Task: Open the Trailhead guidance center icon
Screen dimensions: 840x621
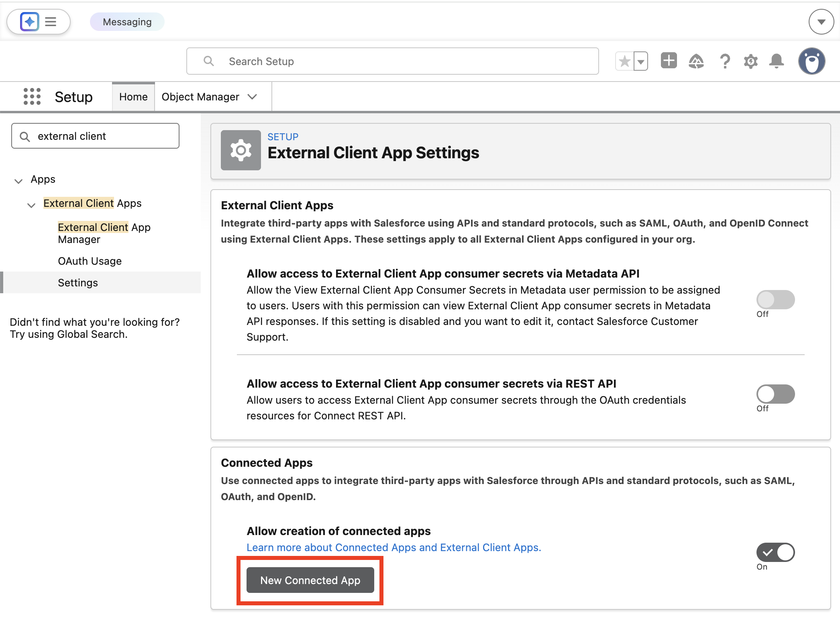Action: (696, 61)
